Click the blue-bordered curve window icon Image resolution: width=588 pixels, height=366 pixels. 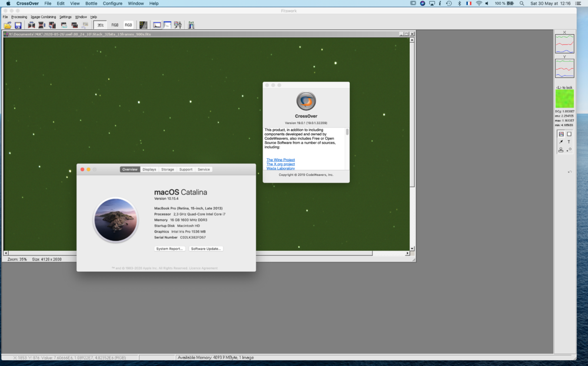tap(167, 25)
